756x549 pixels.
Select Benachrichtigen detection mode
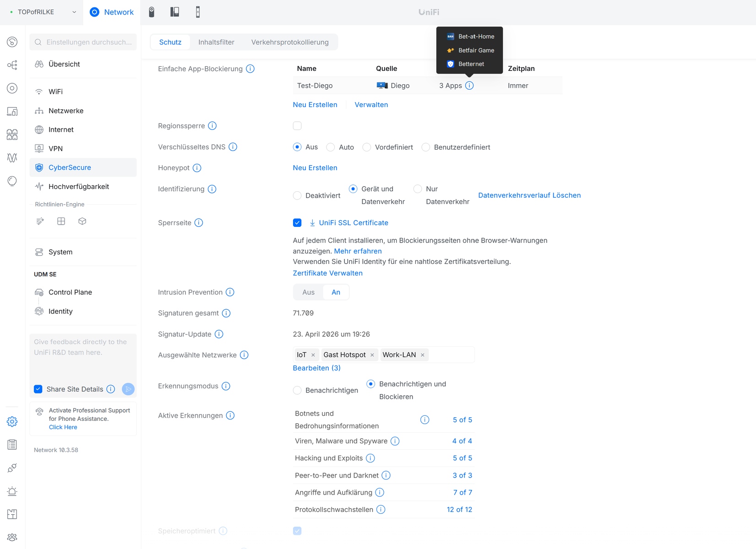297,390
